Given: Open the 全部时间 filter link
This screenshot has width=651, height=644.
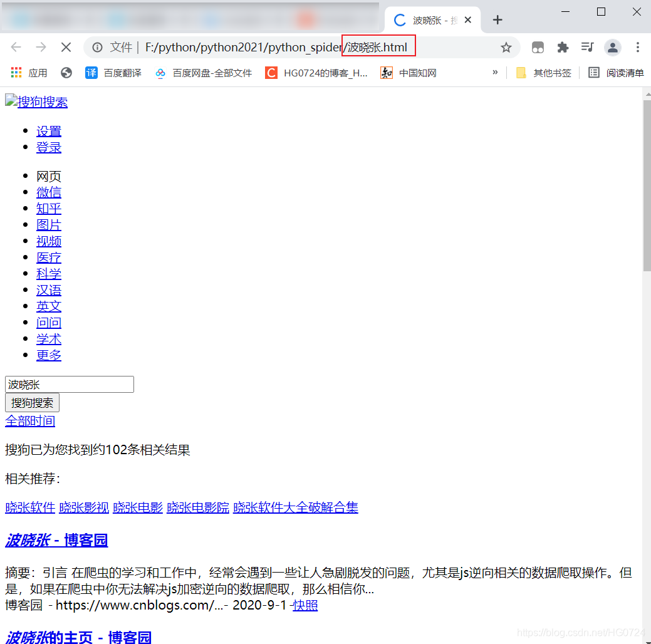Looking at the screenshot, I should [30, 421].
